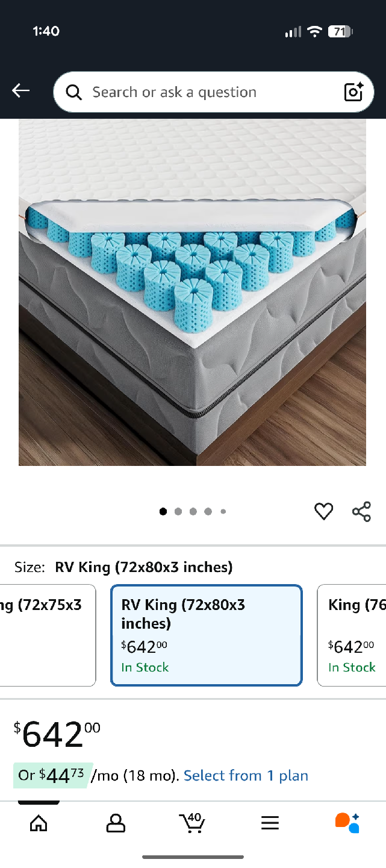This screenshot has height=868, width=386.
Task: Tap the $44.73 monthly payment badge
Action: [x=53, y=776]
